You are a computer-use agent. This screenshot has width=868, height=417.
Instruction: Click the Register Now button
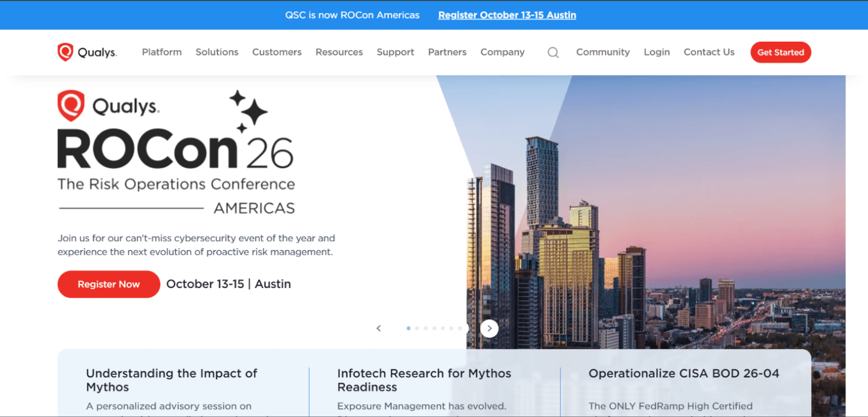pos(109,284)
